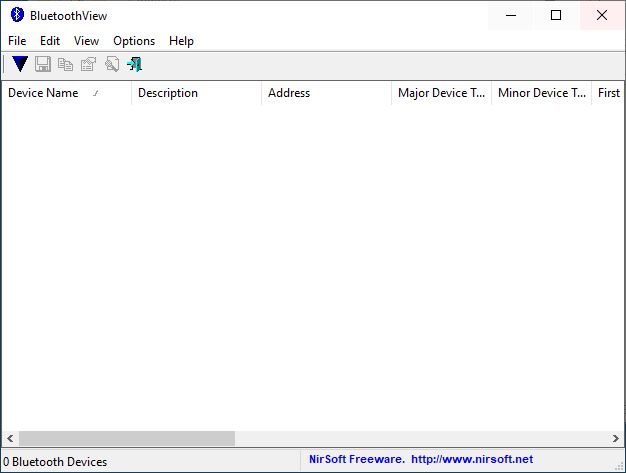This screenshot has width=626, height=473.
Task: Click the Properties toolbar icon
Action: pos(88,64)
